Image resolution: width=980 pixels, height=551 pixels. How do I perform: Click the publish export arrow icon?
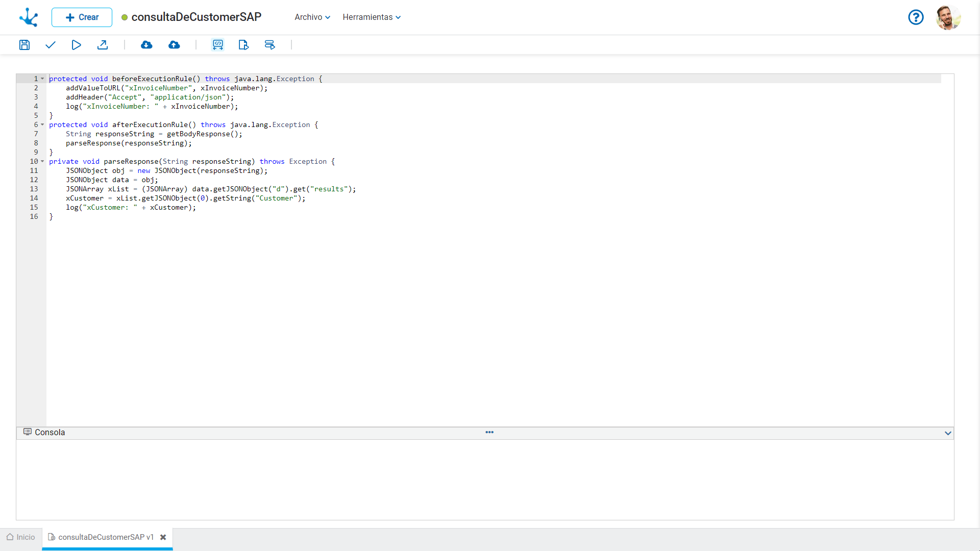pos(103,45)
